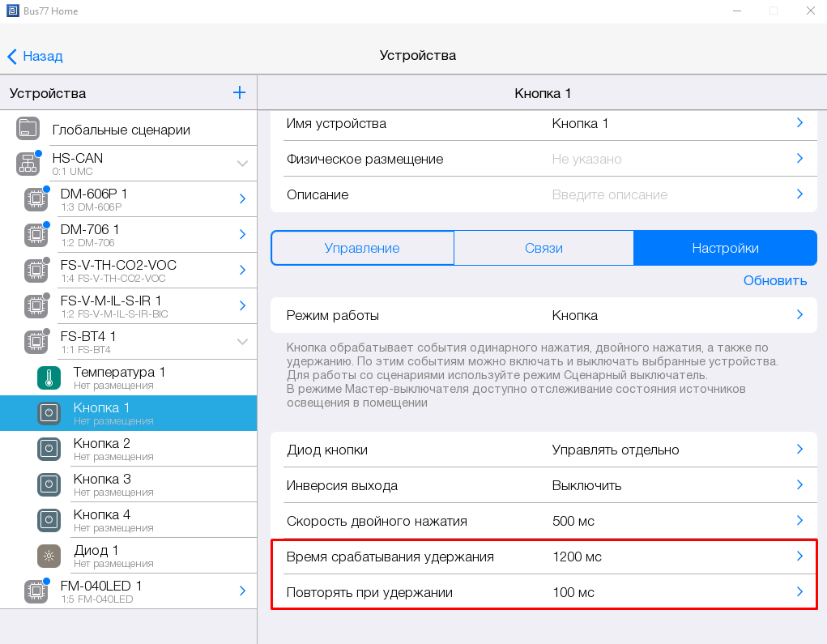Click the HS-CAN network icon

point(28,164)
